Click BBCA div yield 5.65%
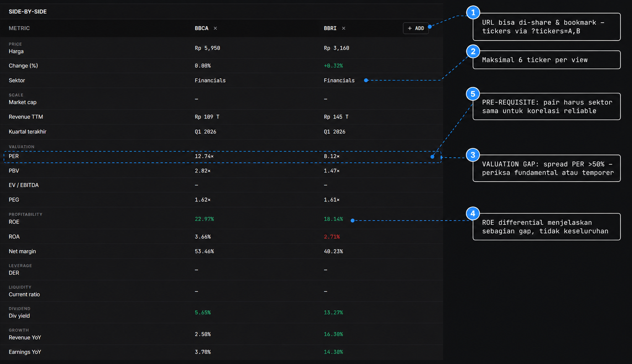Screen dimensions: 632x364 (203, 313)
